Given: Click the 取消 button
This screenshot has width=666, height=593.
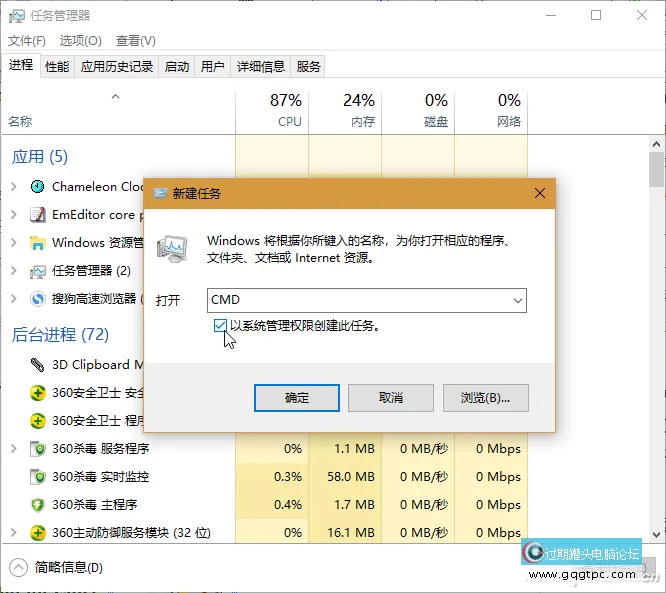Looking at the screenshot, I should 391,398.
